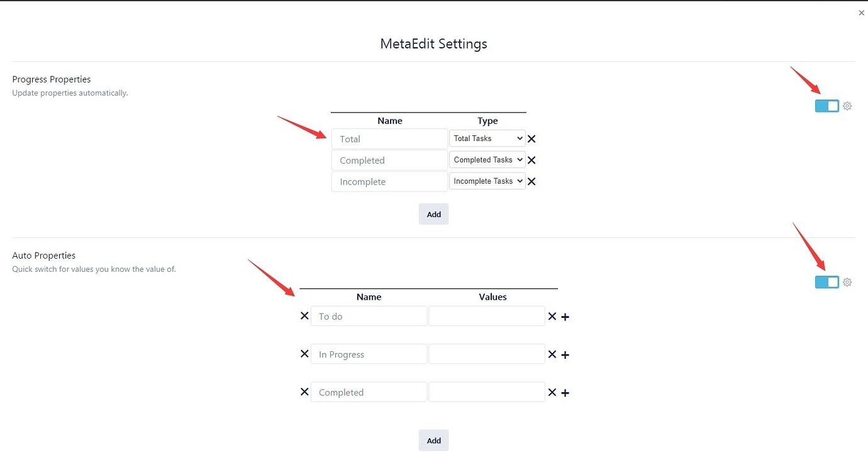Click the Total name input field
Image resolution: width=868 pixels, height=452 pixels.
pos(389,139)
